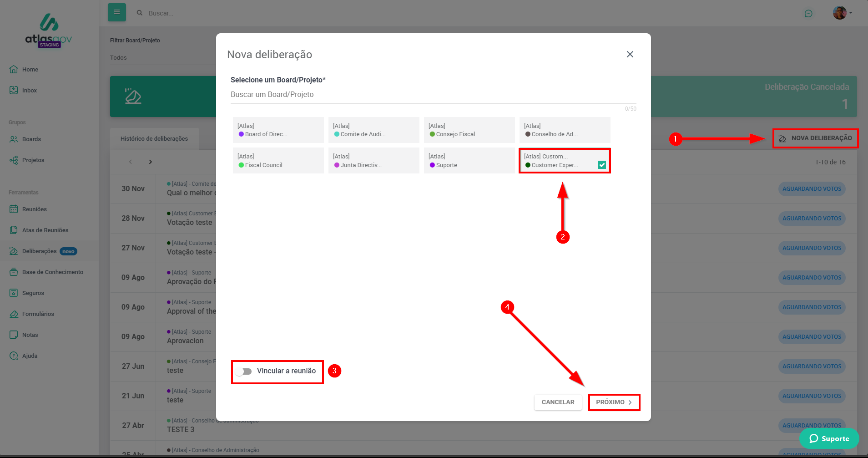Open the Inbox icon in sidebar
Viewport: 868px width, 458px height.
[14, 90]
